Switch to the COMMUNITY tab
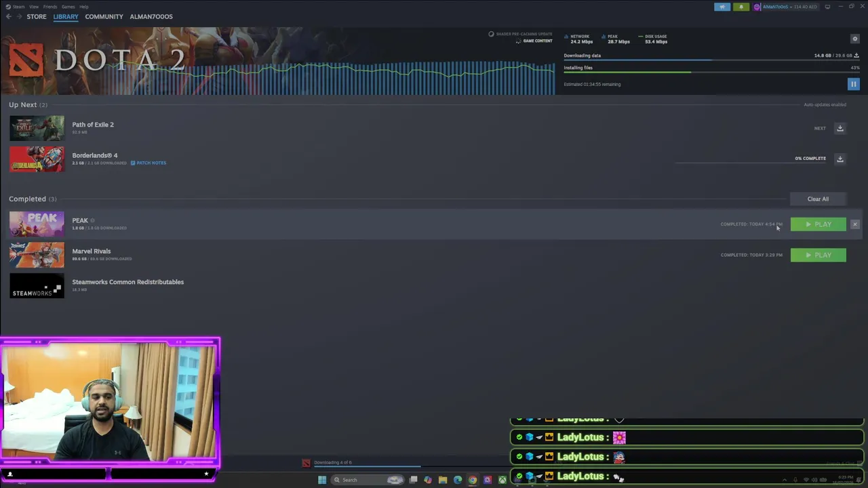Screen dimensions: 868x488 pyautogui.click(x=104, y=16)
